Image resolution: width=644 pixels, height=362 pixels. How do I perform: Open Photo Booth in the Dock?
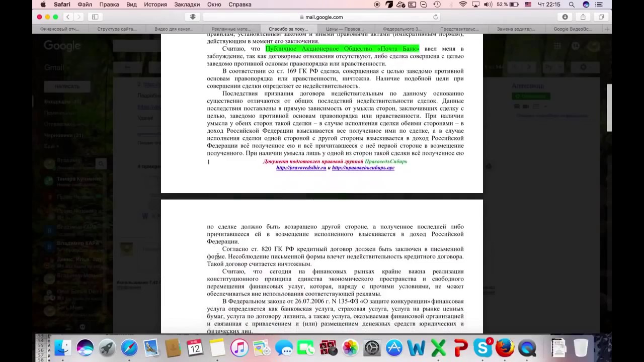point(328,348)
